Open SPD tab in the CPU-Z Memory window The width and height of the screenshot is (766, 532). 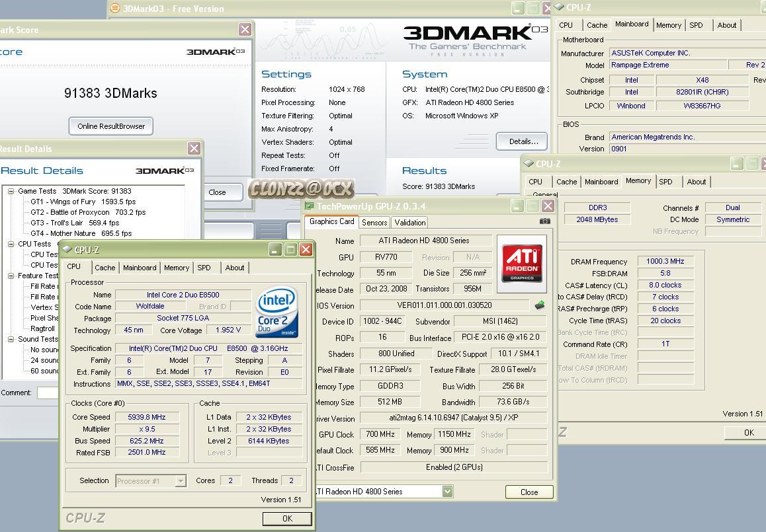[x=666, y=182]
